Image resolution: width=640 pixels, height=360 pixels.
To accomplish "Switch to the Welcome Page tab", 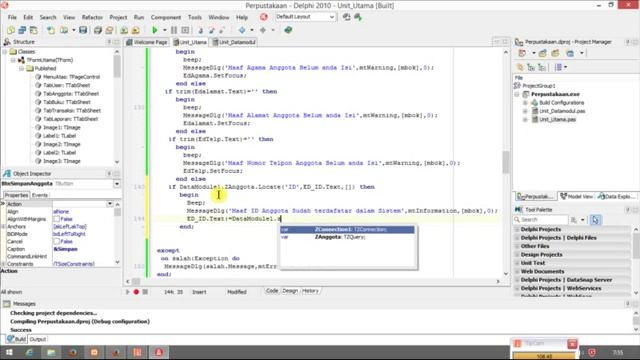I will 147,42.
